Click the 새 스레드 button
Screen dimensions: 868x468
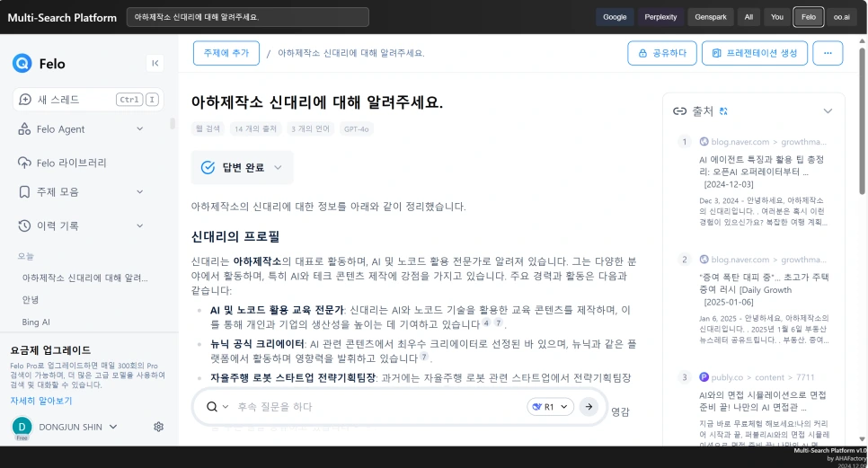(x=88, y=100)
